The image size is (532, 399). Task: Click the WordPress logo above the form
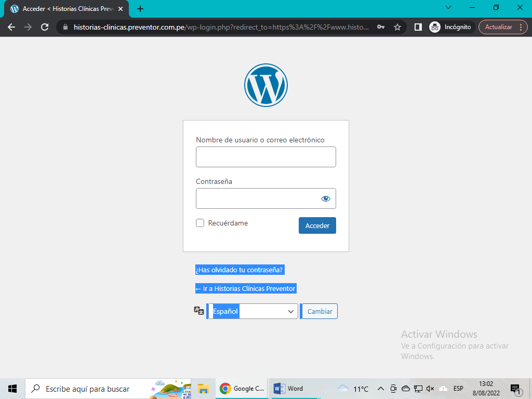click(265, 85)
